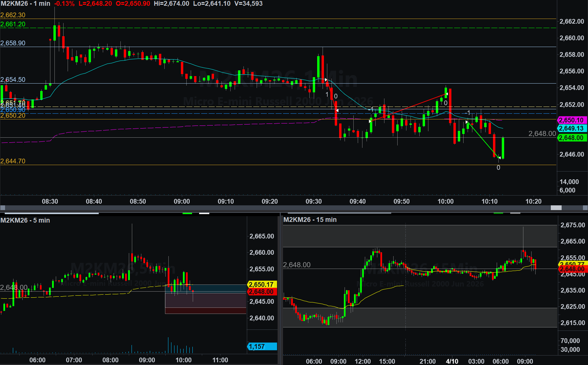Click the 09:00 label on 1-min time axis
588x365 pixels.
point(182,201)
